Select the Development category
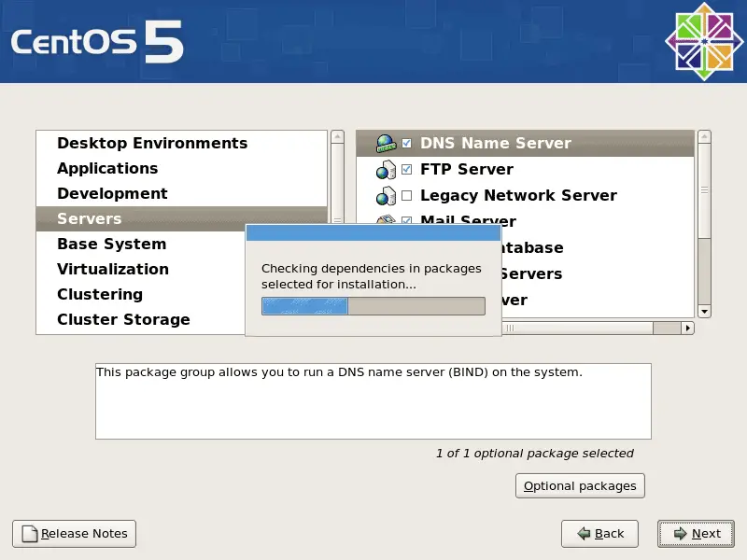This screenshot has width=747, height=560. coord(112,193)
